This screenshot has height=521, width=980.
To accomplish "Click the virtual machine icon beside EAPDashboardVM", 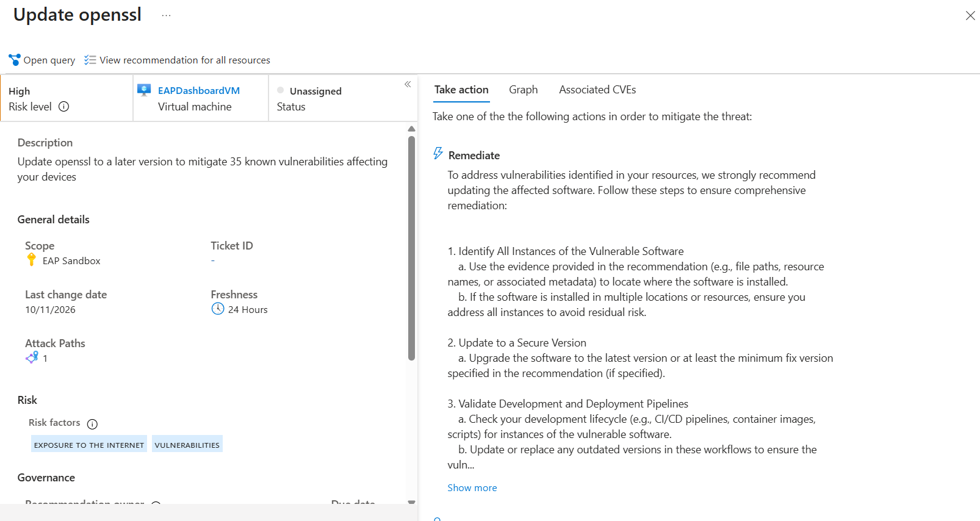I will click(x=144, y=90).
